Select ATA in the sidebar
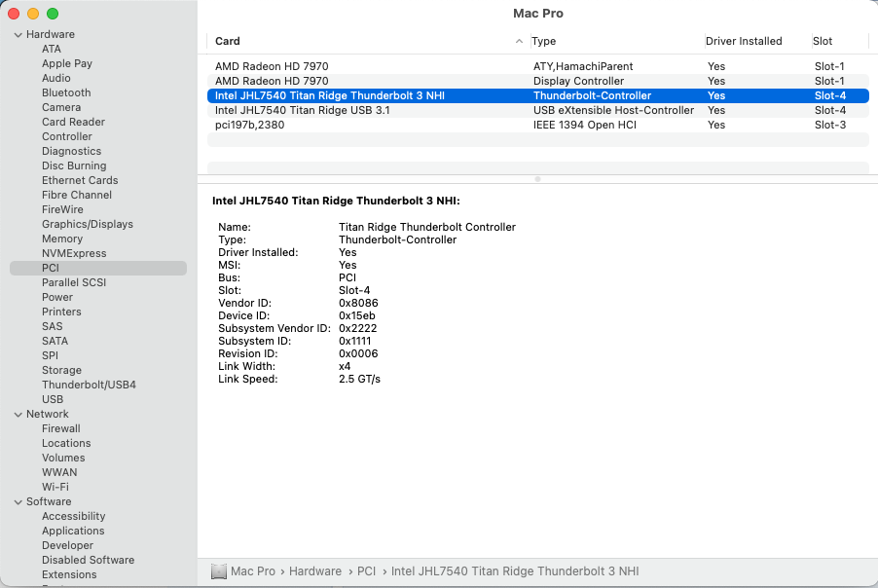 point(52,49)
